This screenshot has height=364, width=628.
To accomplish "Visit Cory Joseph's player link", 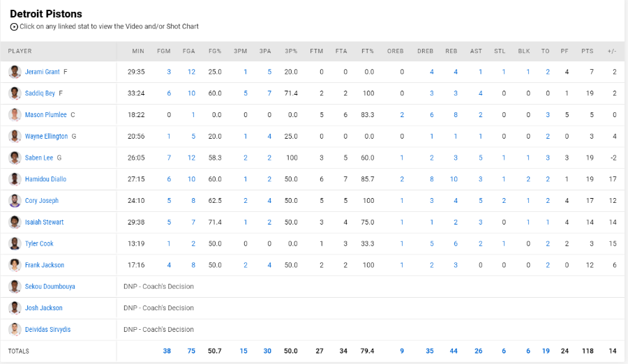I will (42, 201).
